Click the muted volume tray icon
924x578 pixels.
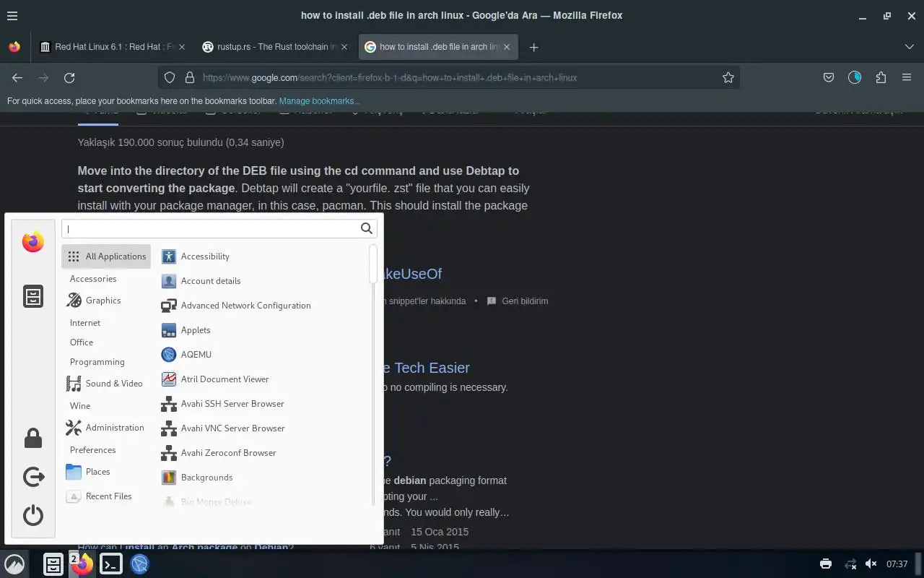point(871,564)
